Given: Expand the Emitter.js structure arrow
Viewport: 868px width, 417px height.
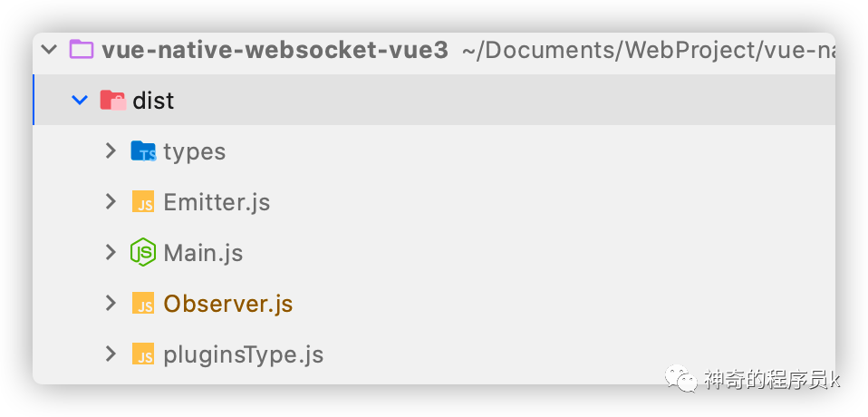Looking at the screenshot, I should tap(111, 201).
